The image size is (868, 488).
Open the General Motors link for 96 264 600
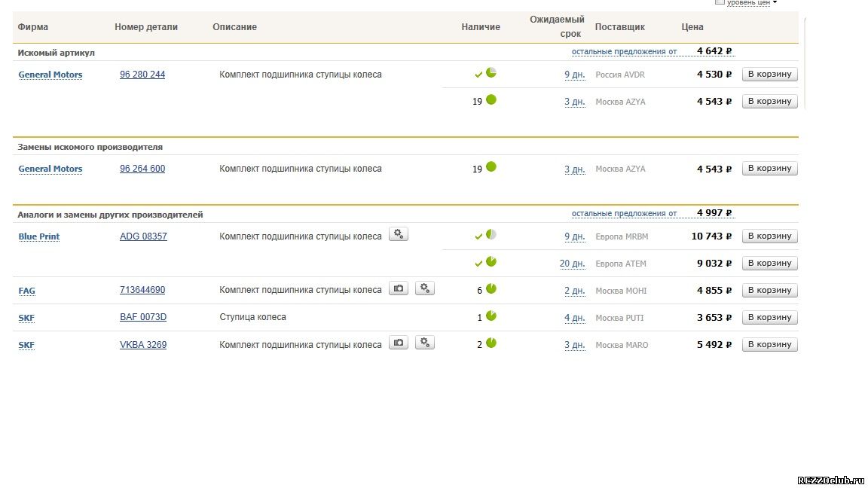50,169
